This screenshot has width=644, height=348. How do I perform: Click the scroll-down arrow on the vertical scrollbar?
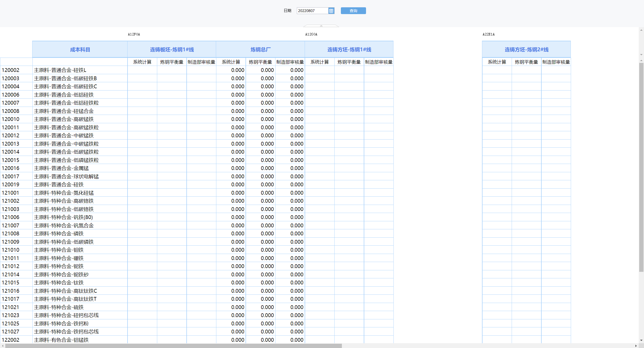click(x=641, y=340)
